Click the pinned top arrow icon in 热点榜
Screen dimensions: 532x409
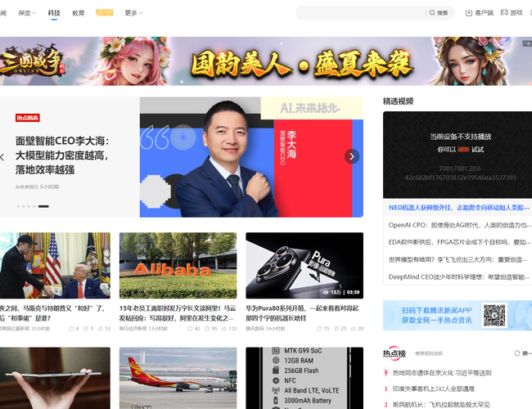[385, 373]
